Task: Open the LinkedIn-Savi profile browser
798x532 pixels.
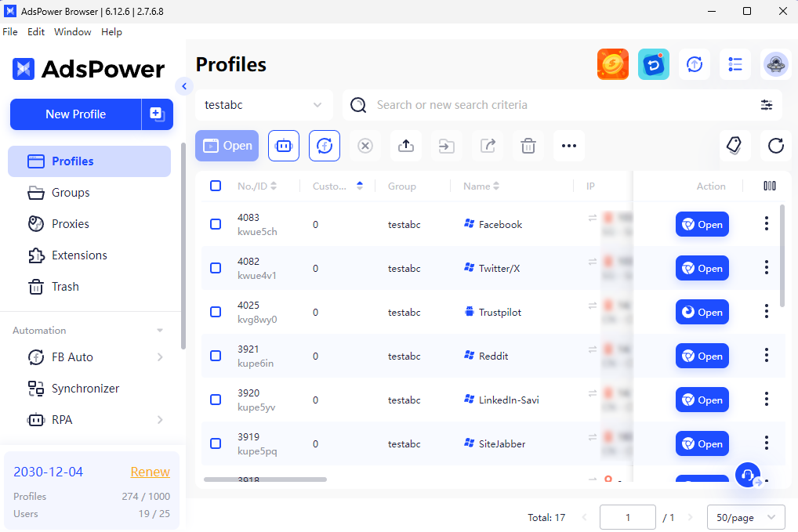Action: [702, 400]
